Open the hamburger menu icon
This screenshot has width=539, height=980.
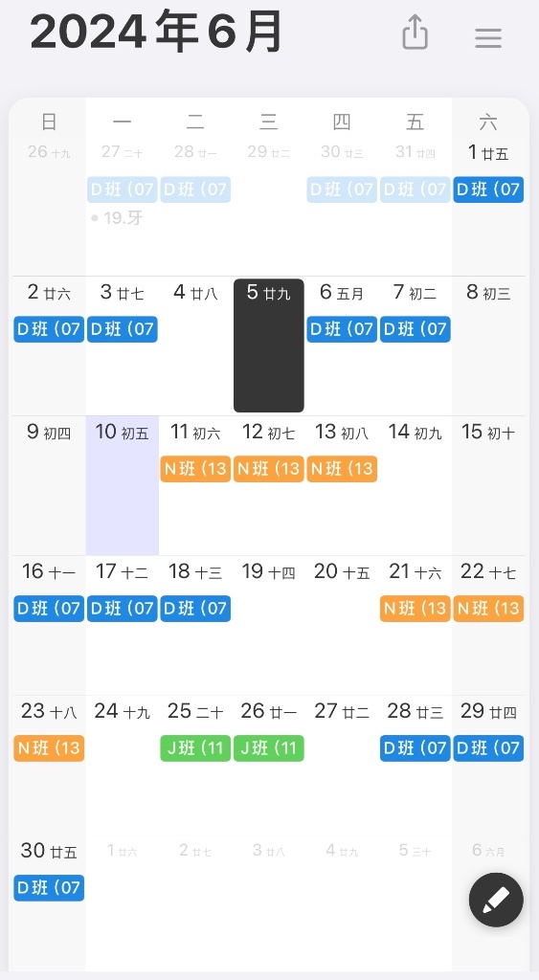(x=488, y=38)
